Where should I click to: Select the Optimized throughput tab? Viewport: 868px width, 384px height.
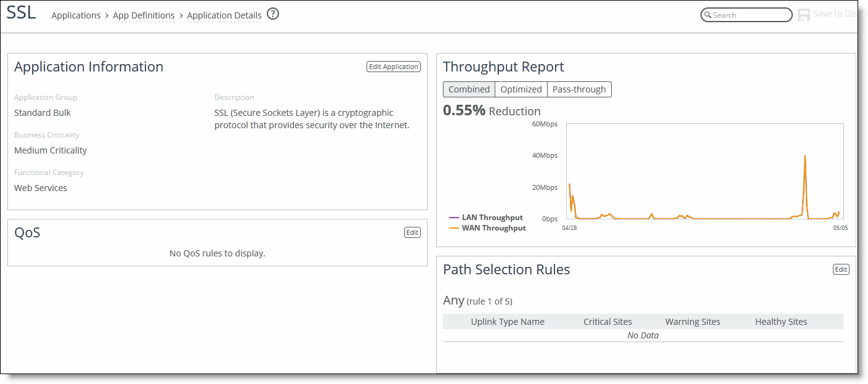521,89
